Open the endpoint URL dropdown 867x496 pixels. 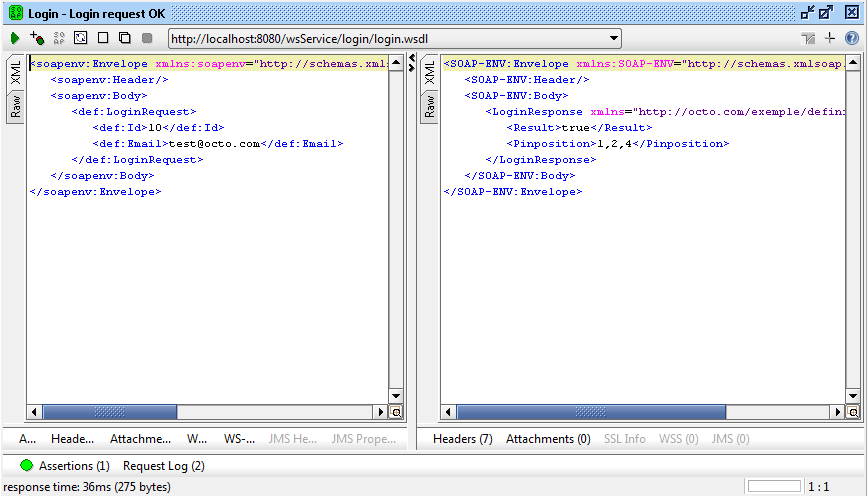(x=613, y=39)
